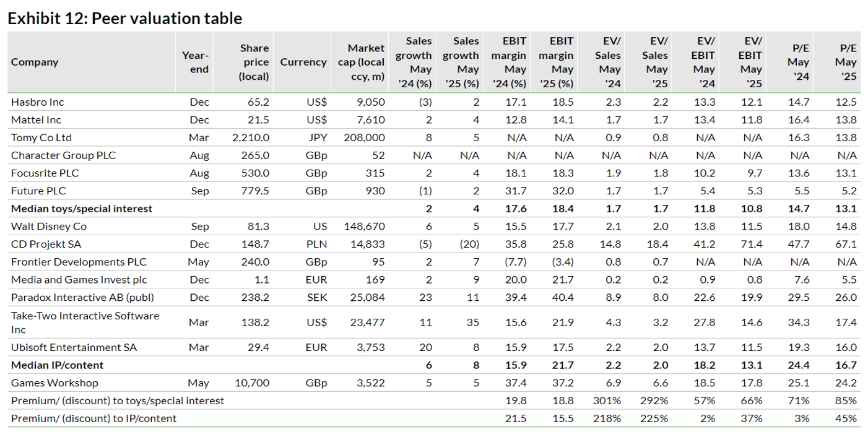Screen dimensions: 868x437
Task: Select the '225%' premium value
Action: pos(656,418)
